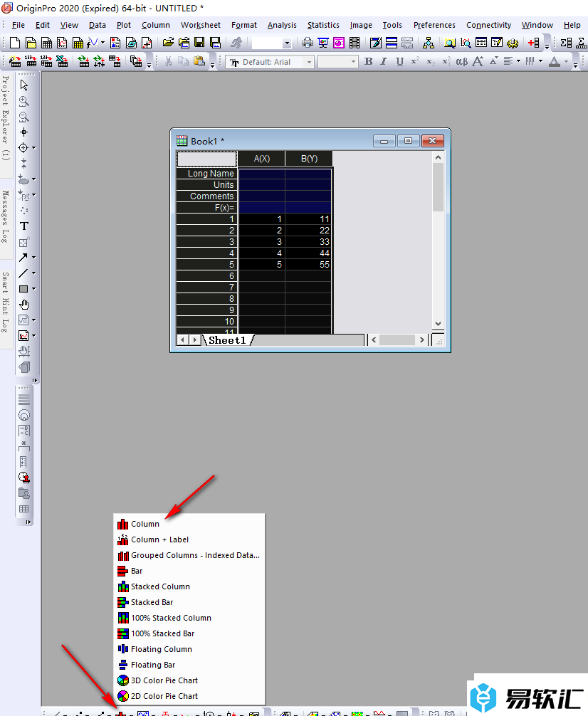Click the Save Project floppy icon
Screen dimensions: 588x716
point(199,43)
